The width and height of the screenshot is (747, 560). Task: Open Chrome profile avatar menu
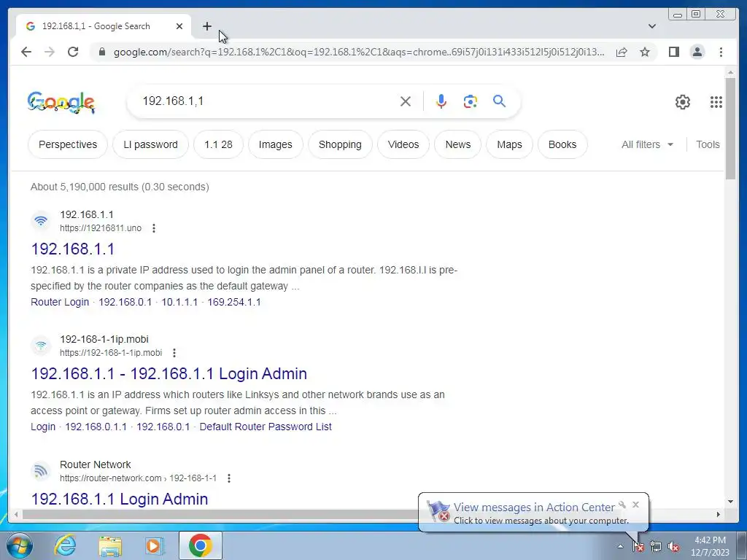[x=697, y=52]
